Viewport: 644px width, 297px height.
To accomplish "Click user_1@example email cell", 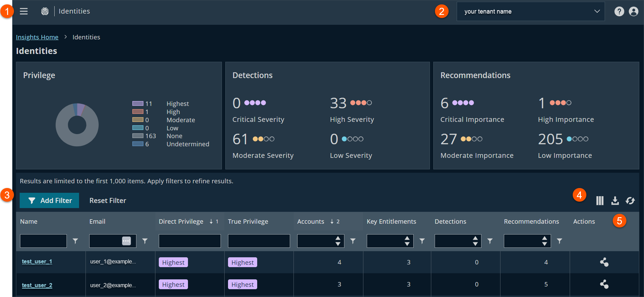I will tap(113, 261).
